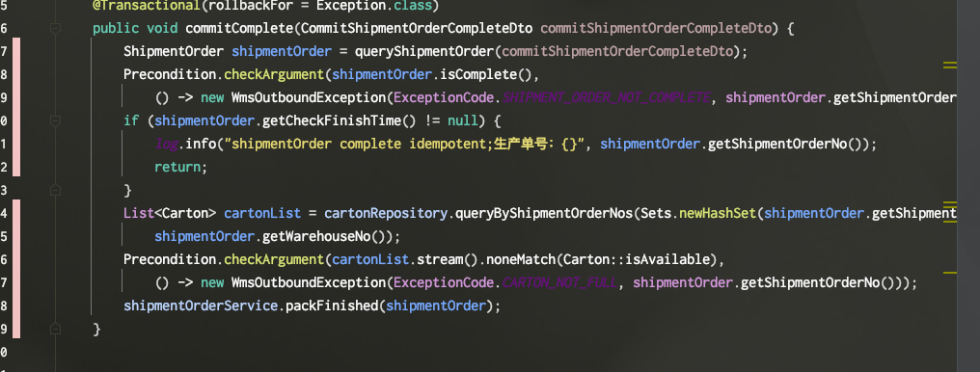Click the CommitShipmentOrderCompleteDto parameter type

point(417,28)
